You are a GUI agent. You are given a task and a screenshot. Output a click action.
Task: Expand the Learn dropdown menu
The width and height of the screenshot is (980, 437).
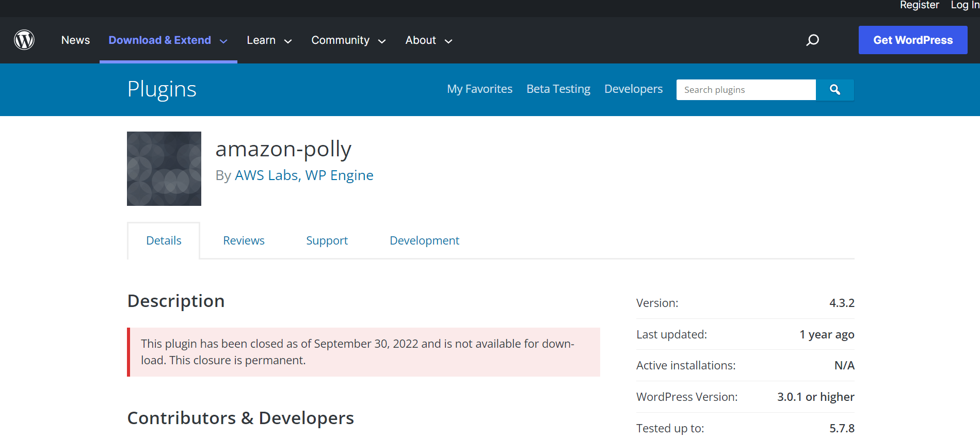click(x=269, y=40)
